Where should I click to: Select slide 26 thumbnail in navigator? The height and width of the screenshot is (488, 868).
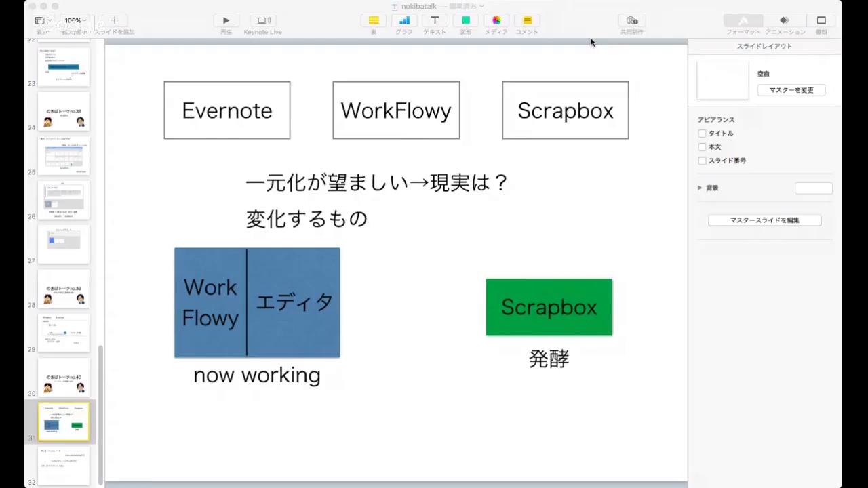pos(64,201)
